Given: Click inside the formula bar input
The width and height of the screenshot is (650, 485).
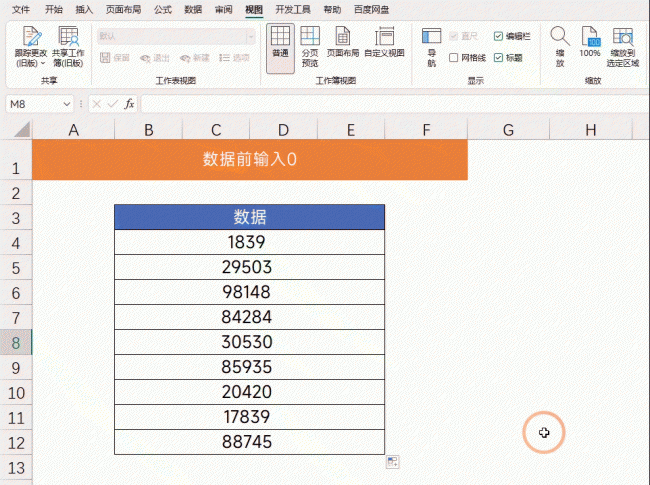Looking at the screenshot, I should click(x=395, y=104).
